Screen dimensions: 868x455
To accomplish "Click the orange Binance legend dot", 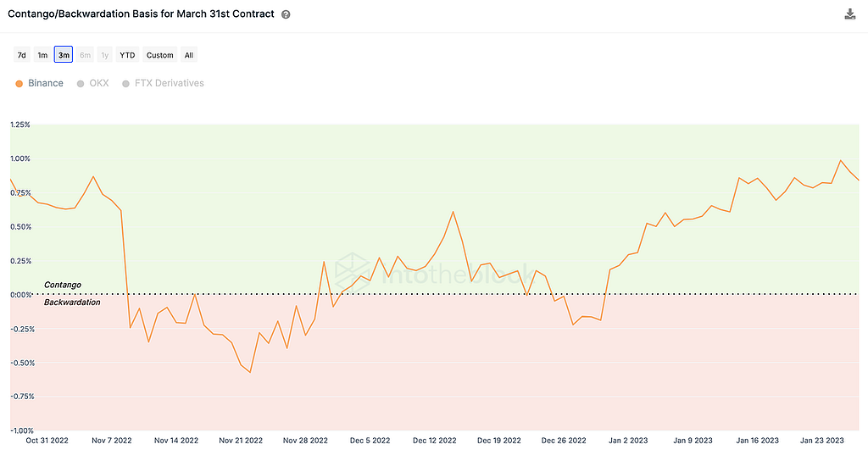I will 19,83.
